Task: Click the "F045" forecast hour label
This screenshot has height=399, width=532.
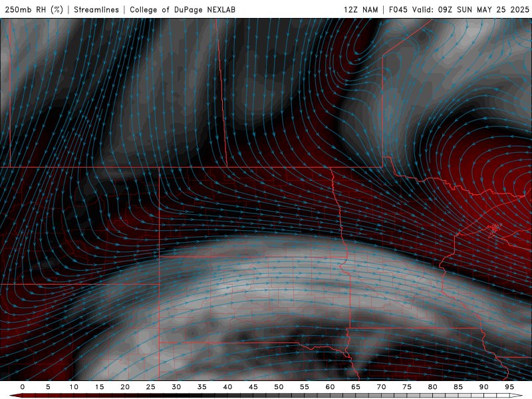Action: (x=398, y=10)
